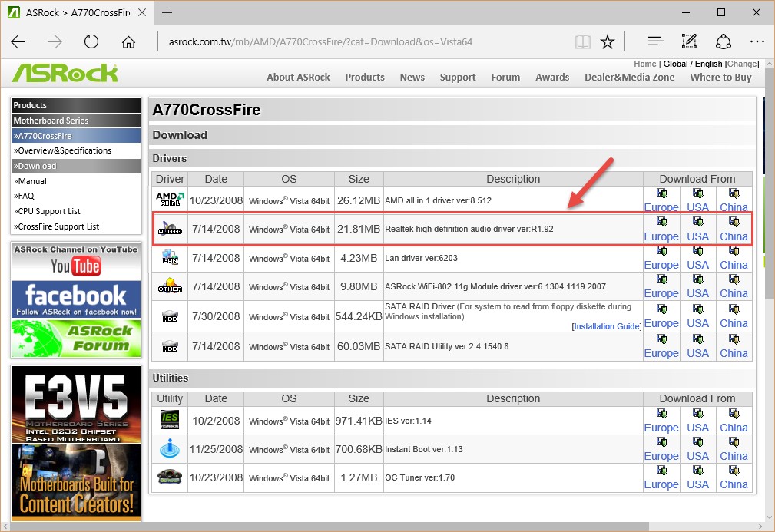This screenshot has width=775, height=532.
Task: Open the Products navigation menu
Action: click(364, 77)
